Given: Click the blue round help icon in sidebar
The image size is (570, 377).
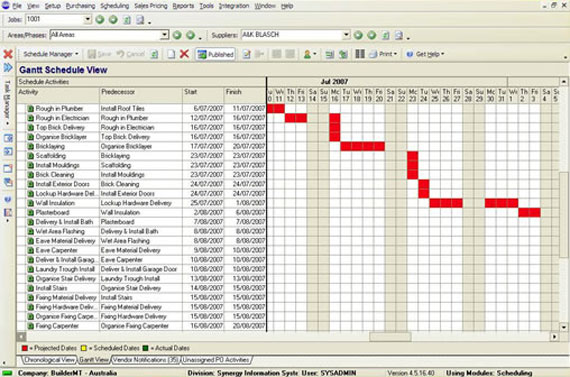Looking at the screenshot, I should tap(8, 199).
